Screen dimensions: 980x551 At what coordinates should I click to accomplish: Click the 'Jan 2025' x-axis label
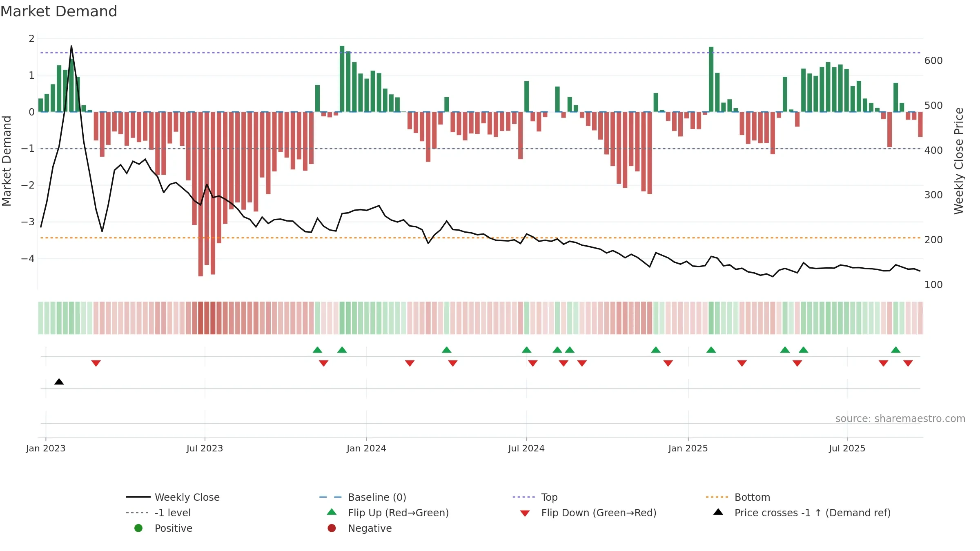688,448
